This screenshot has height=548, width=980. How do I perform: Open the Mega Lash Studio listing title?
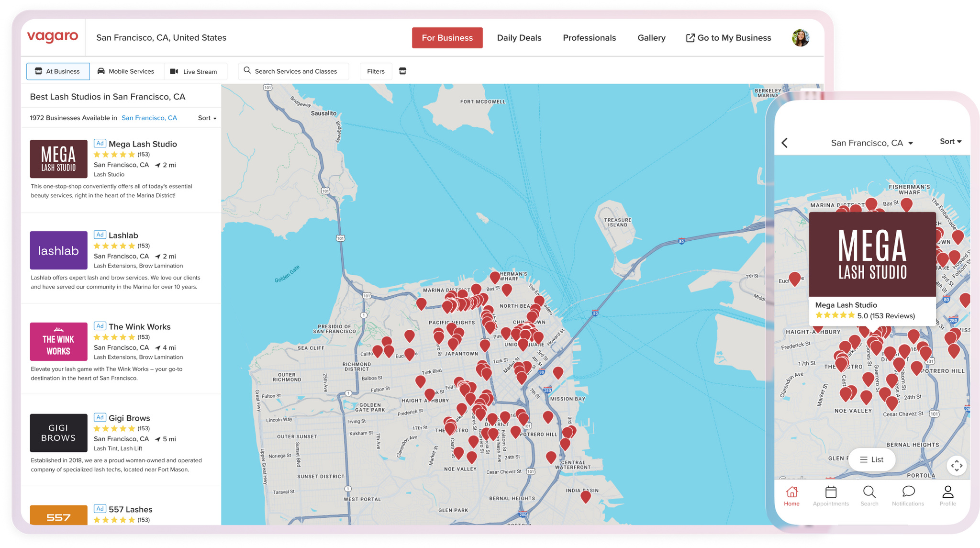point(143,144)
